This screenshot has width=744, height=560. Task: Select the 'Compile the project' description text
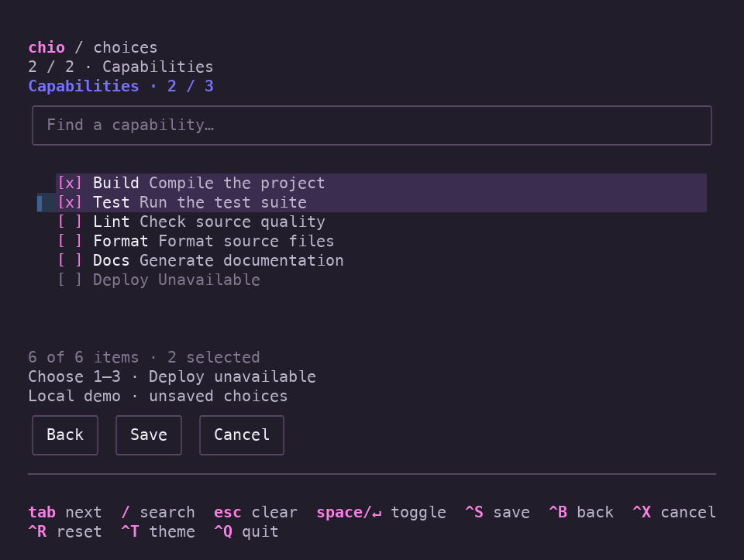pos(237,183)
